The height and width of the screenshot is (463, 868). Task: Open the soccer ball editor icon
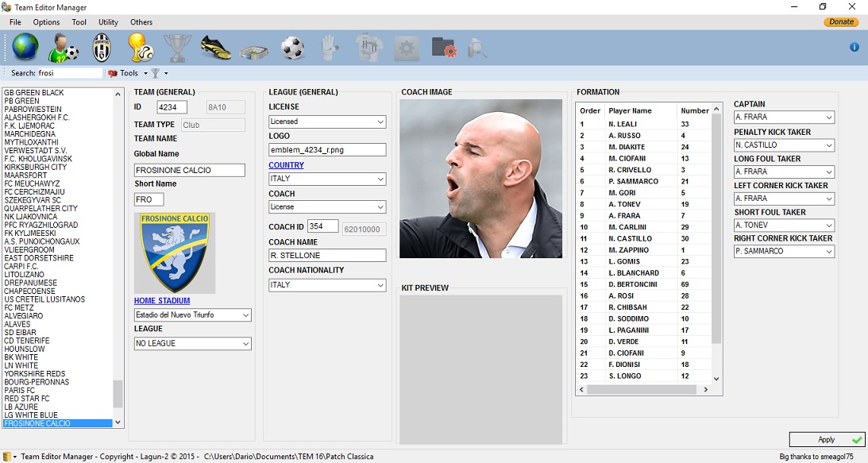(x=292, y=48)
